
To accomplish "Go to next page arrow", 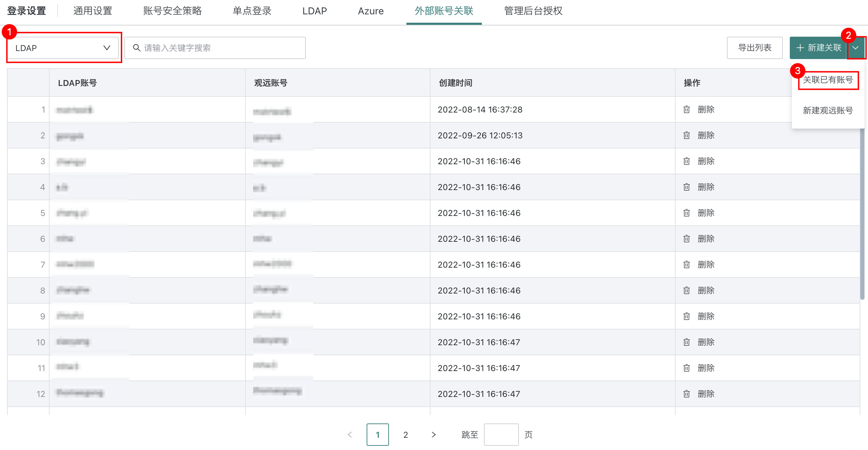I will (x=433, y=435).
